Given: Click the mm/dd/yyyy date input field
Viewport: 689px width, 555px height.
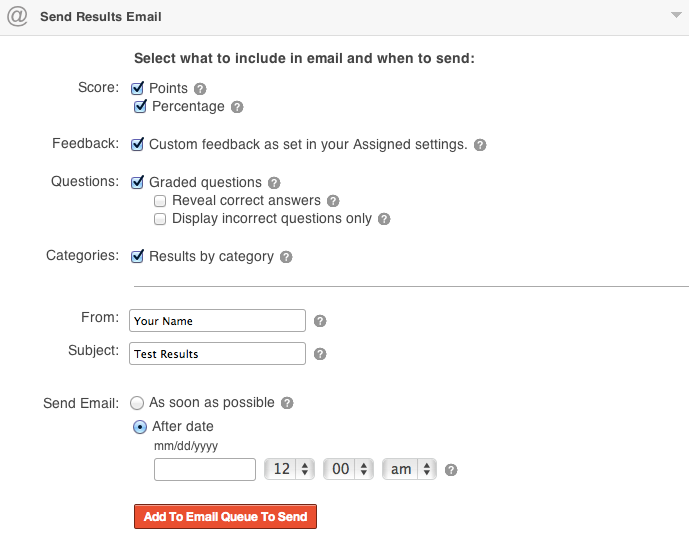Looking at the screenshot, I should pyautogui.click(x=205, y=469).
